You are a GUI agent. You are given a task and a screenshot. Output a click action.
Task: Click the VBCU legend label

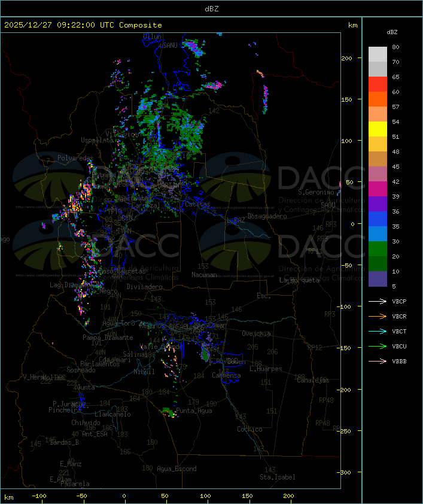[x=399, y=346]
